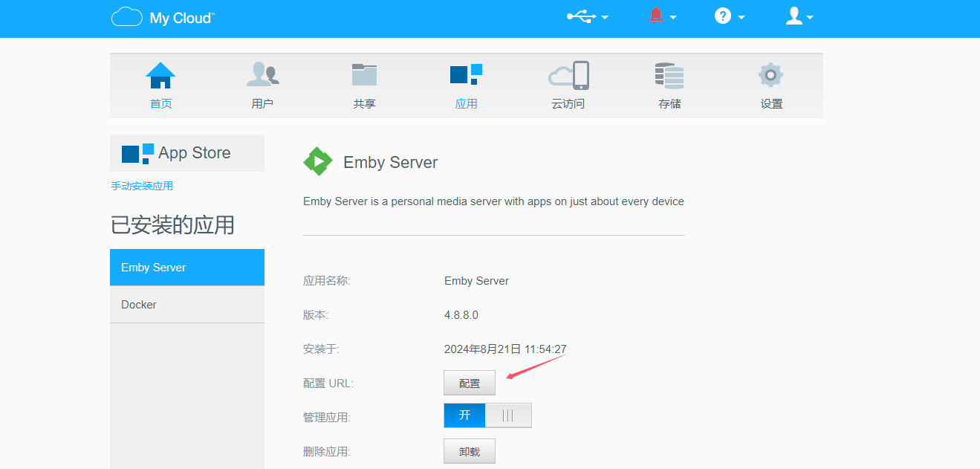
Task: Open the 共享 shares folder icon
Action: pyautogui.click(x=364, y=74)
